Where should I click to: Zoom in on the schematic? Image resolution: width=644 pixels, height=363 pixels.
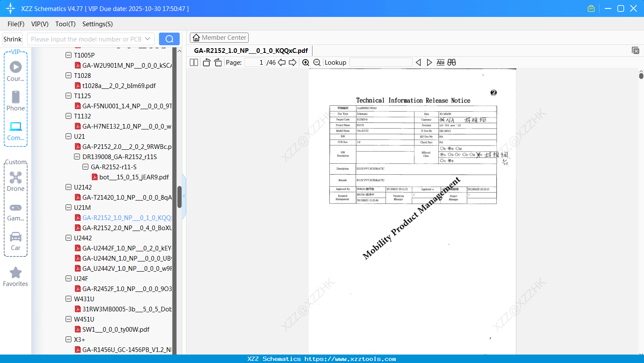click(x=306, y=63)
